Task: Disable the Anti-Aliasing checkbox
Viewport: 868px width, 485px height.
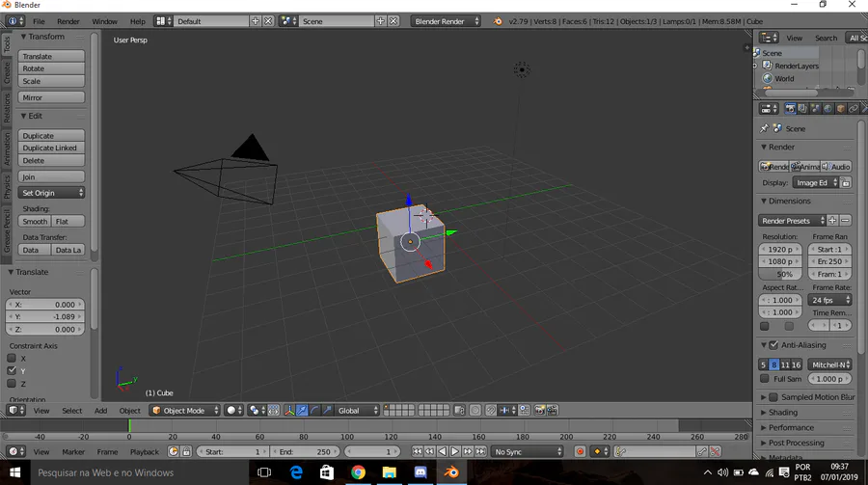Action: (773, 345)
